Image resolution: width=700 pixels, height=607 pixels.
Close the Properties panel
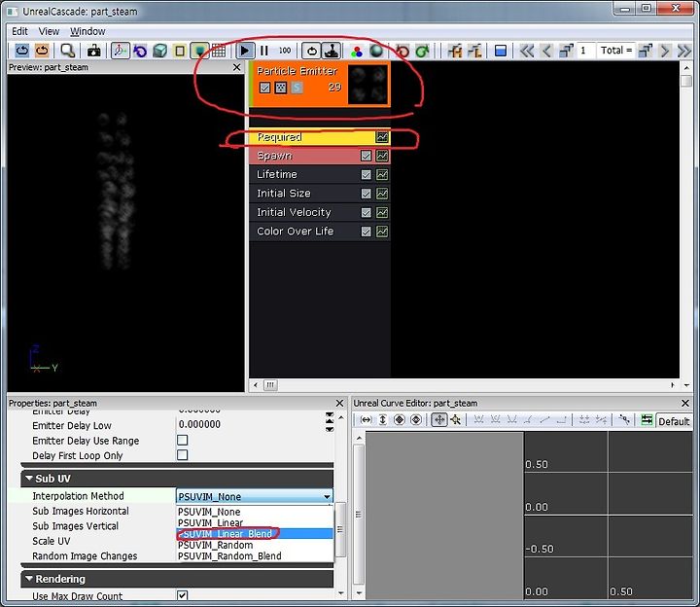[x=339, y=404]
